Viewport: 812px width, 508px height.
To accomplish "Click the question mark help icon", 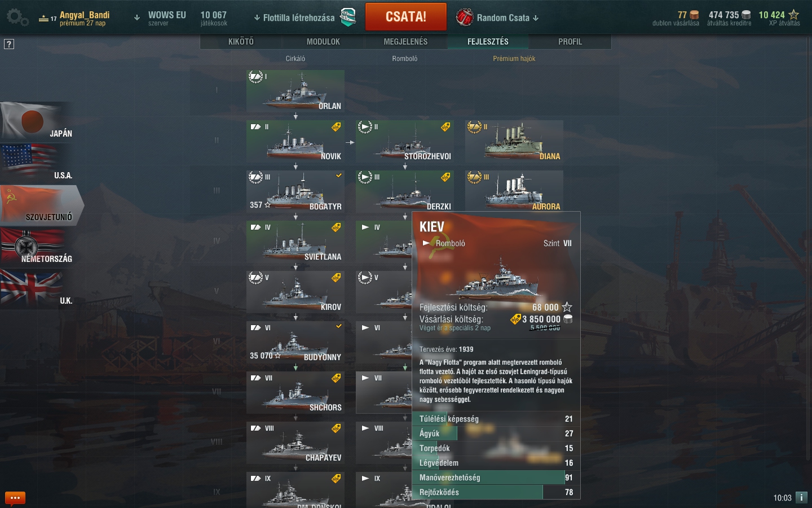I will (9, 44).
